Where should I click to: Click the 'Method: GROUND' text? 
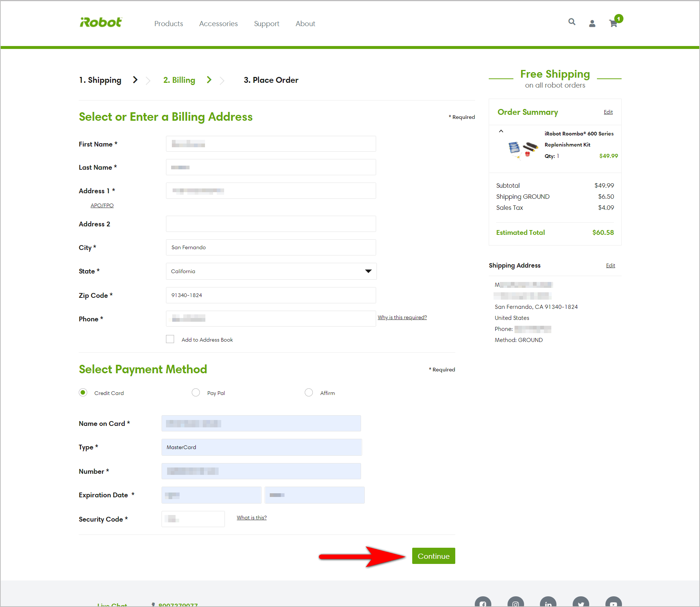pos(519,340)
